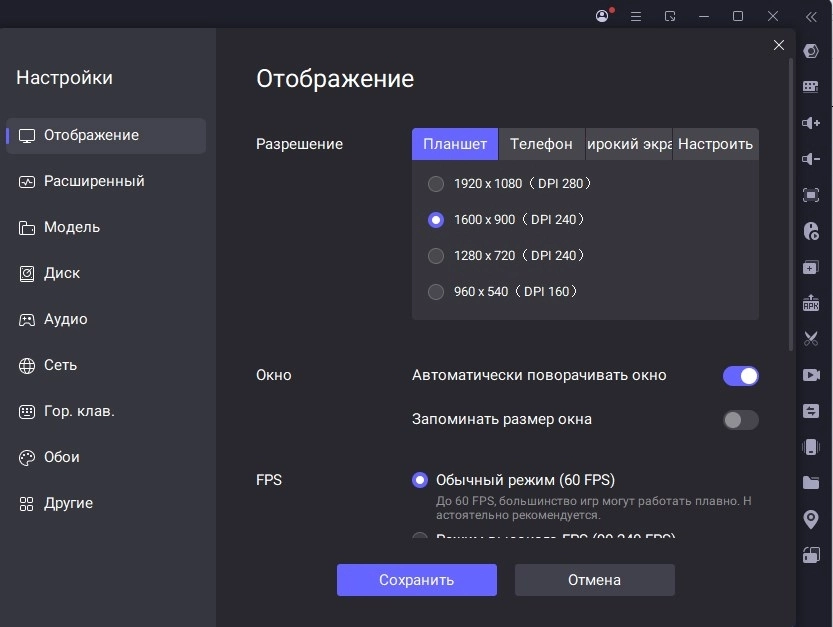Switch to the 'Телефон' resolution tab
This screenshot has width=833, height=627.
tap(541, 144)
